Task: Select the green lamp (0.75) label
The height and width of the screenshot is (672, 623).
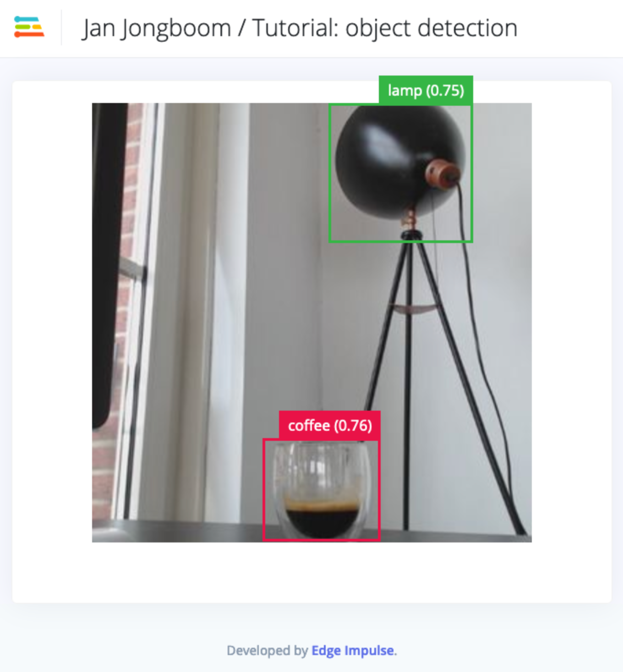Action: [x=426, y=90]
